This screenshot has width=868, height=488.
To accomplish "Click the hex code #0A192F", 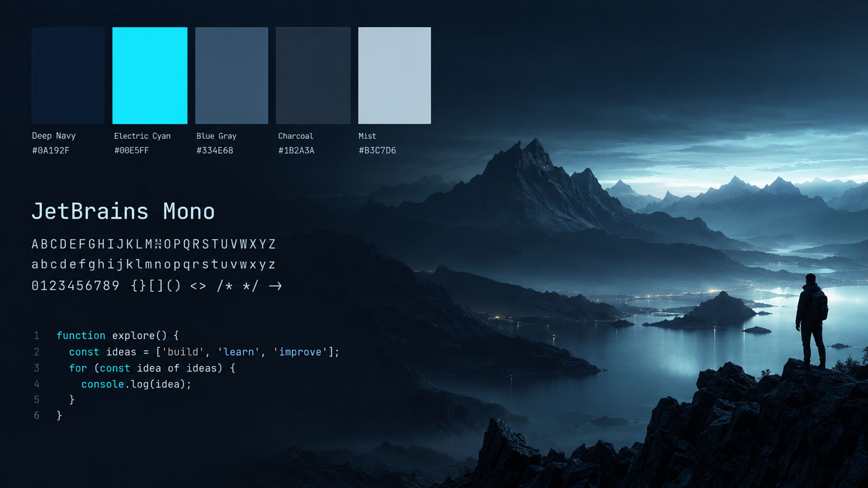I will tap(51, 150).
